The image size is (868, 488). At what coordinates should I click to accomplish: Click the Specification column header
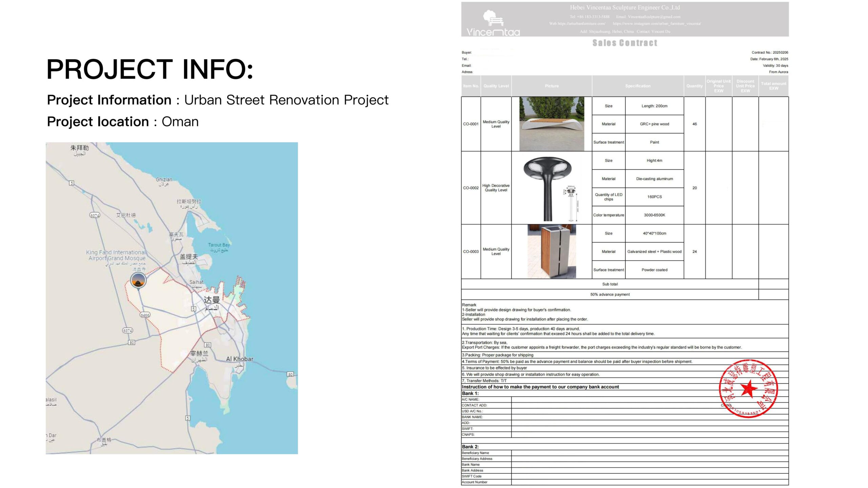637,86
